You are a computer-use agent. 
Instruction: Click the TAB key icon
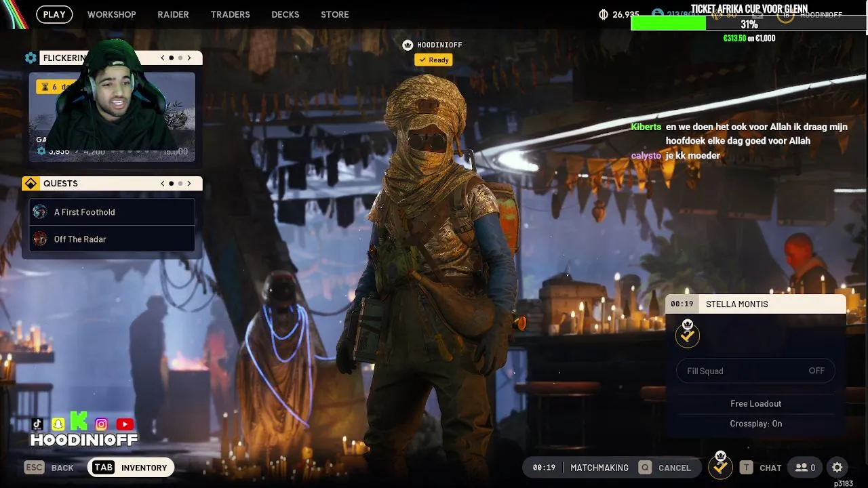103,468
